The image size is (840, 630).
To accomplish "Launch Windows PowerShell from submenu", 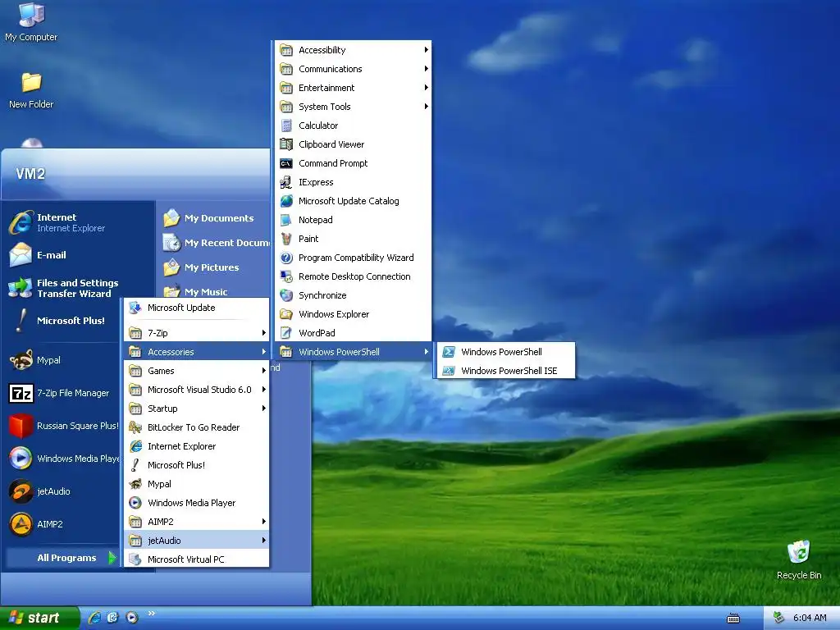I will [506, 351].
